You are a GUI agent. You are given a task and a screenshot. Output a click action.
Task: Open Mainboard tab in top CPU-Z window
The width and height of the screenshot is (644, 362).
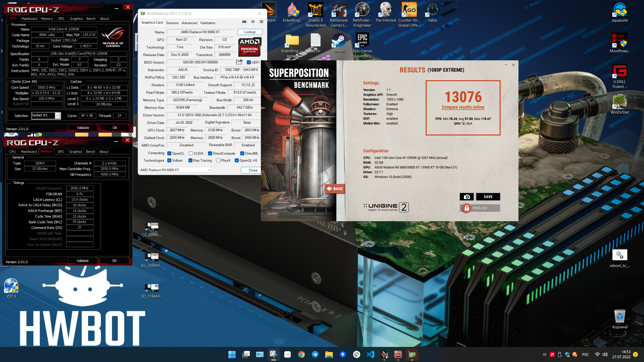tap(29, 19)
